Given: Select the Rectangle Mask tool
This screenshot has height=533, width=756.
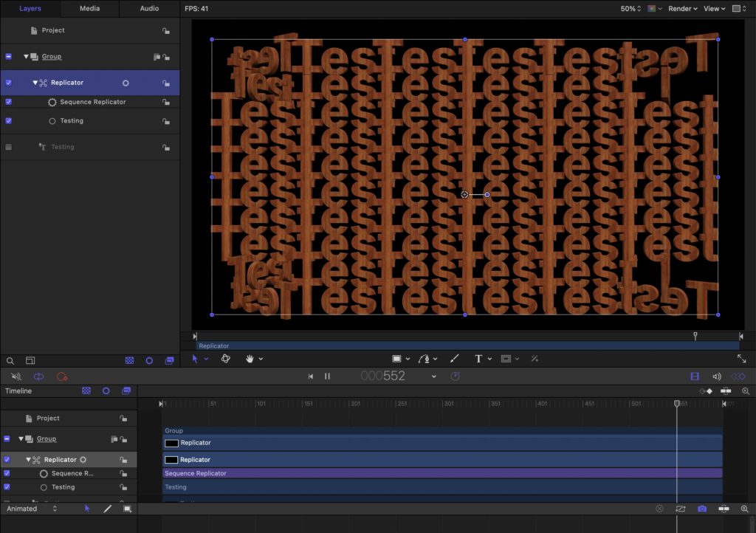Looking at the screenshot, I should (x=506, y=359).
